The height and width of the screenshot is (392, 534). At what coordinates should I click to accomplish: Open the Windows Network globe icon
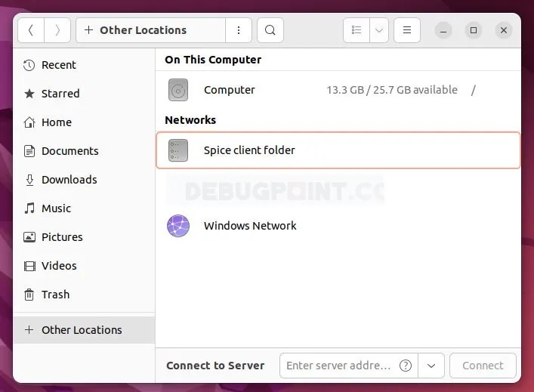pos(178,226)
